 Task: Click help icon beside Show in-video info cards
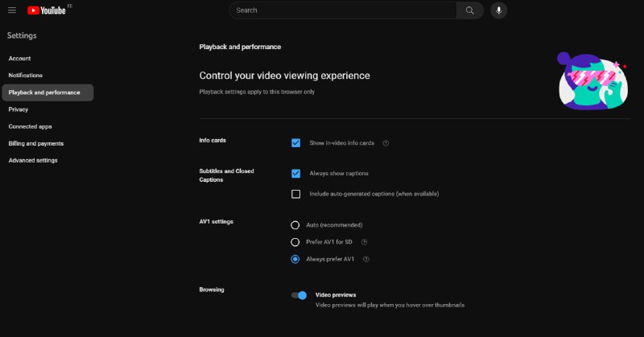click(386, 143)
